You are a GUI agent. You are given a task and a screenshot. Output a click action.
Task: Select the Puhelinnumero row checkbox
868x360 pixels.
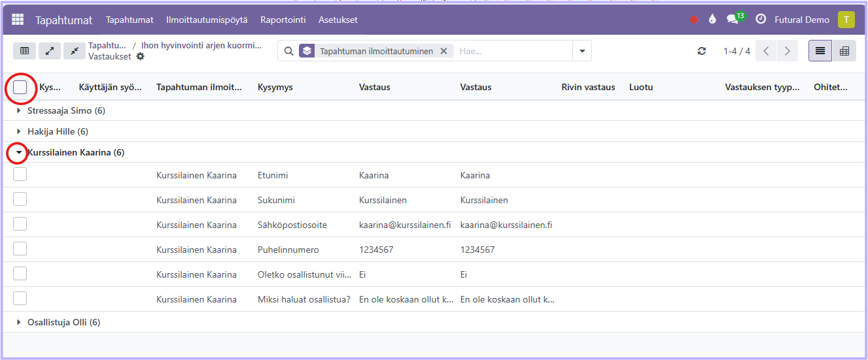click(x=20, y=249)
